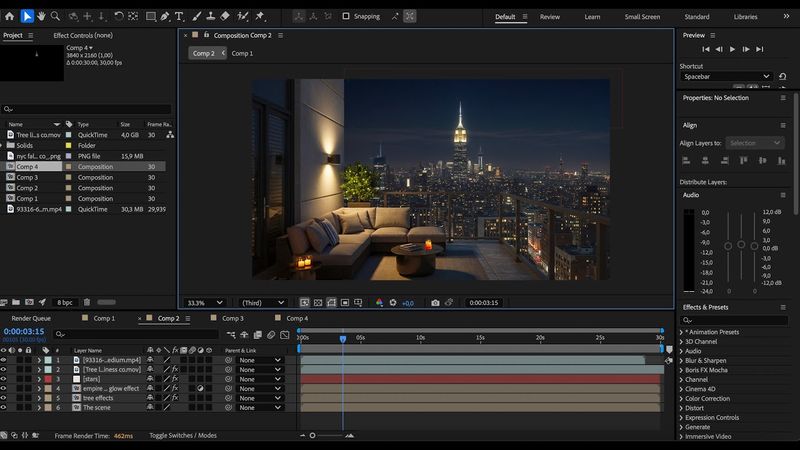Select the Zoom magnifier tool
The width and height of the screenshot is (800, 450).
pyautogui.click(x=55, y=16)
